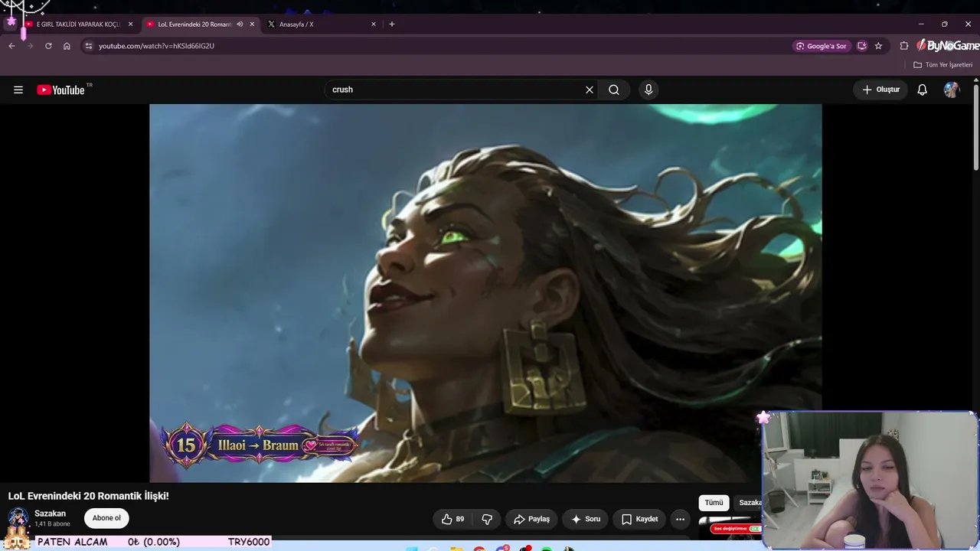View site information for youtube.com
This screenshot has height=551, width=980.
tap(89, 46)
